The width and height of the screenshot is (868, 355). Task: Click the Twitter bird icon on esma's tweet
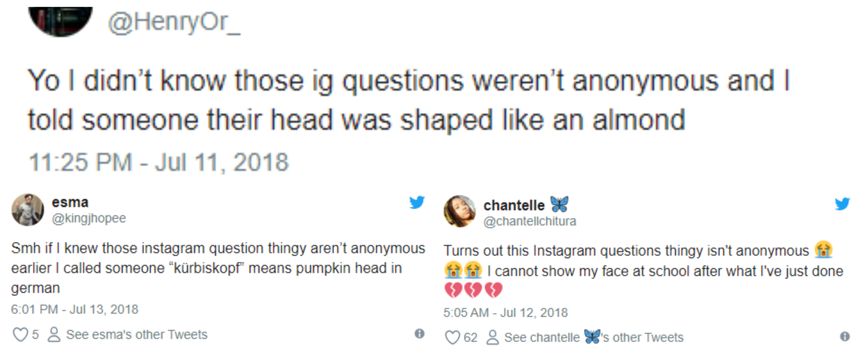[x=417, y=202]
